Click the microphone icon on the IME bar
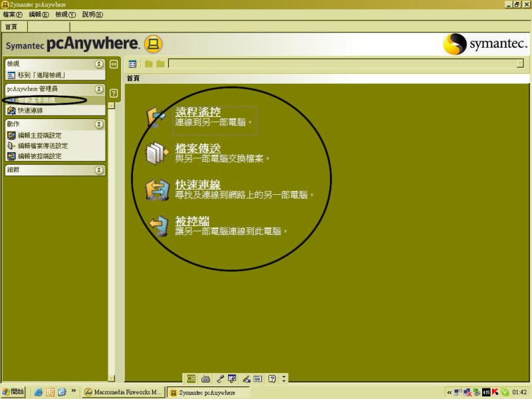 click(x=220, y=378)
